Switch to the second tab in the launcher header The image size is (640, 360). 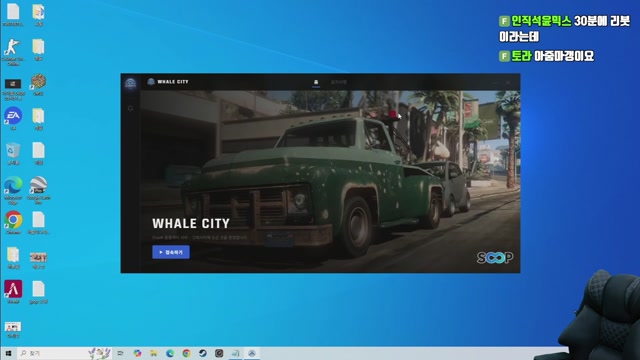click(x=339, y=82)
